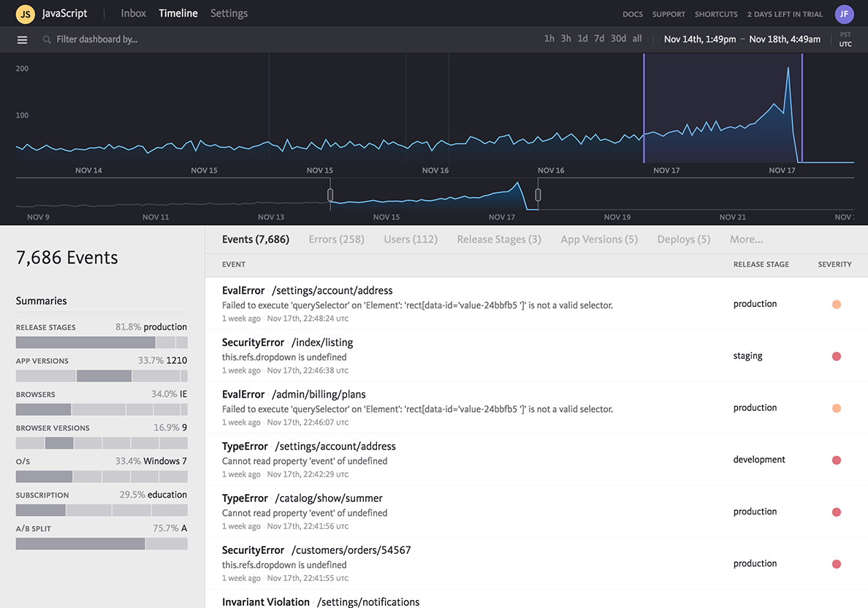
Task: Click red severity dot for TypeError /catalog/show/summer
Action: pos(837,512)
